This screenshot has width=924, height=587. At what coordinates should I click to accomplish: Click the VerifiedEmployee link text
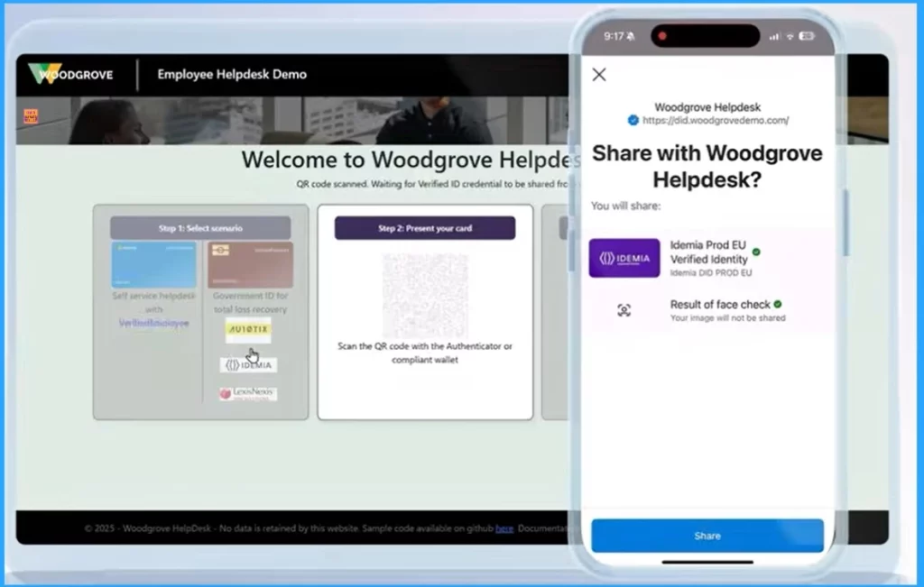click(x=153, y=323)
